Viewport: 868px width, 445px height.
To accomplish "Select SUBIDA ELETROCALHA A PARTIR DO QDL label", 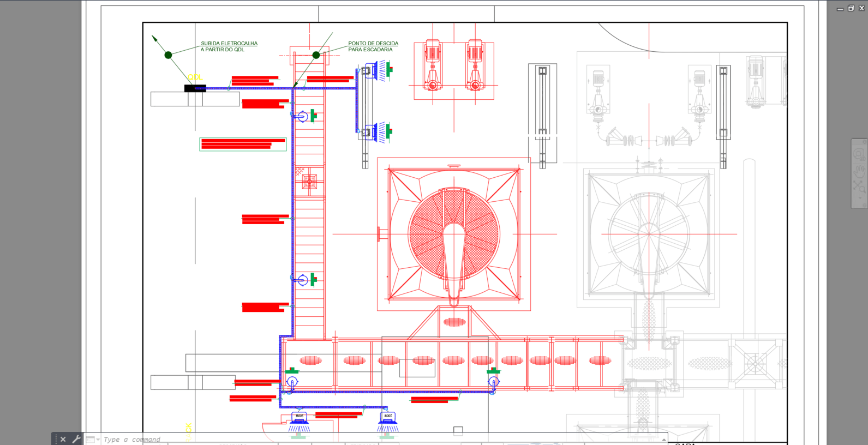I will tap(229, 46).
